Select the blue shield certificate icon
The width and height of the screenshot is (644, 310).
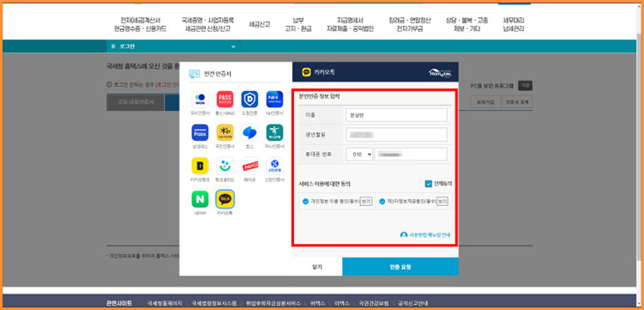(250, 99)
